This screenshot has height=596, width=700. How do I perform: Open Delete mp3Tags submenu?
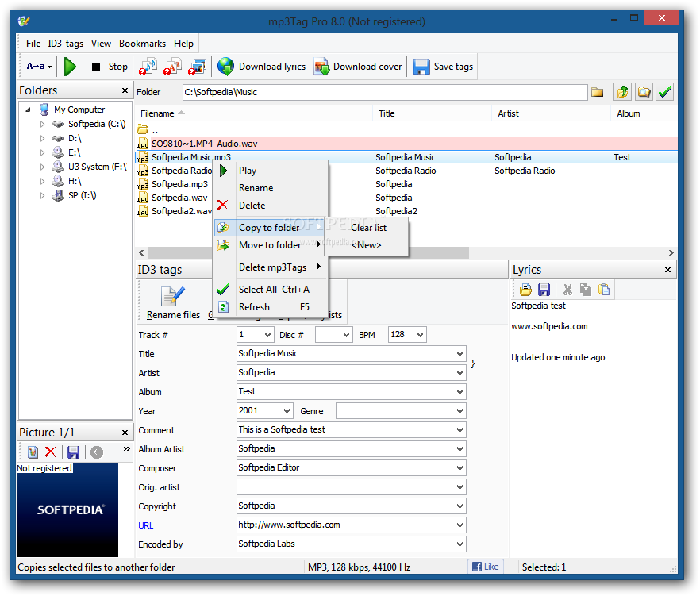271,267
